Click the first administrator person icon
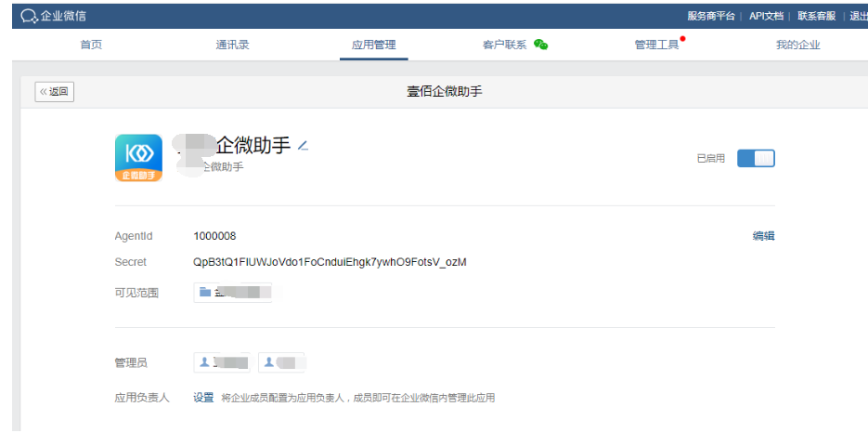 pyautogui.click(x=204, y=362)
